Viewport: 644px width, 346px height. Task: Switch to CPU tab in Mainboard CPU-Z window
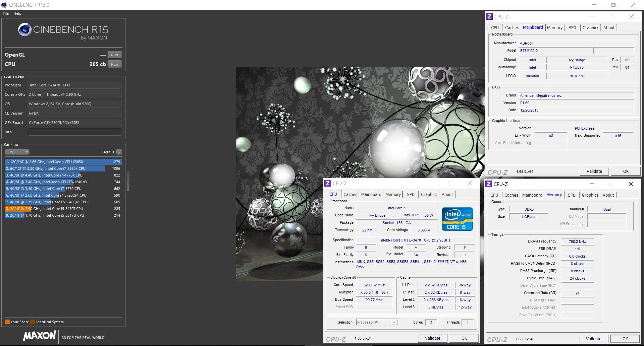pyautogui.click(x=495, y=28)
